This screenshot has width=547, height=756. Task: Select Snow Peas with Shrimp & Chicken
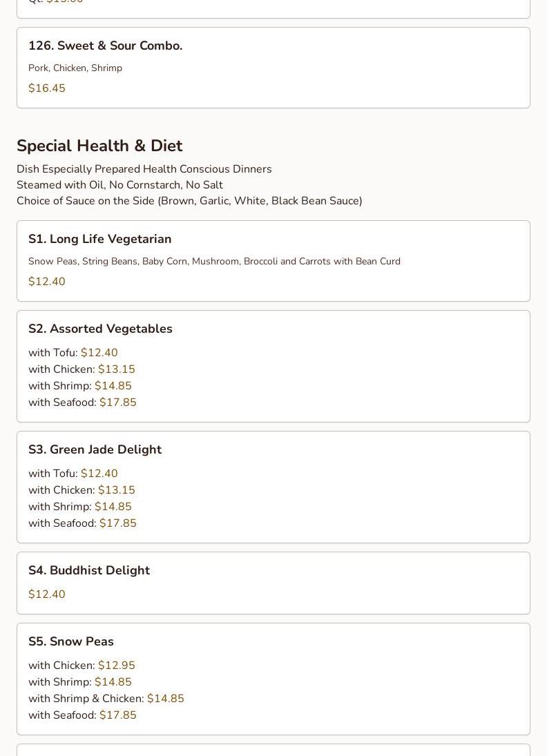coord(106,699)
